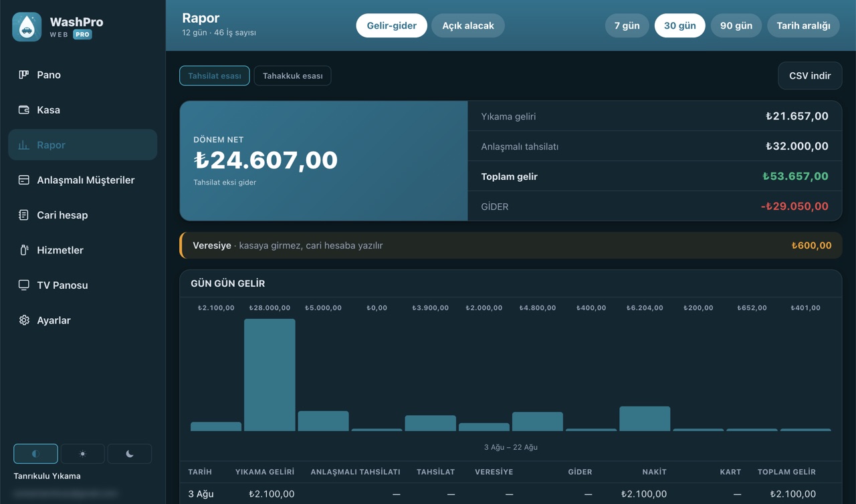The width and height of the screenshot is (856, 504).
Task: Choose the 90 gün period
Action: click(736, 25)
